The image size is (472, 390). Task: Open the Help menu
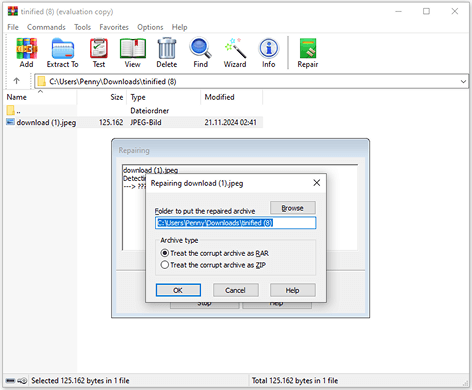tap(180, 27)
